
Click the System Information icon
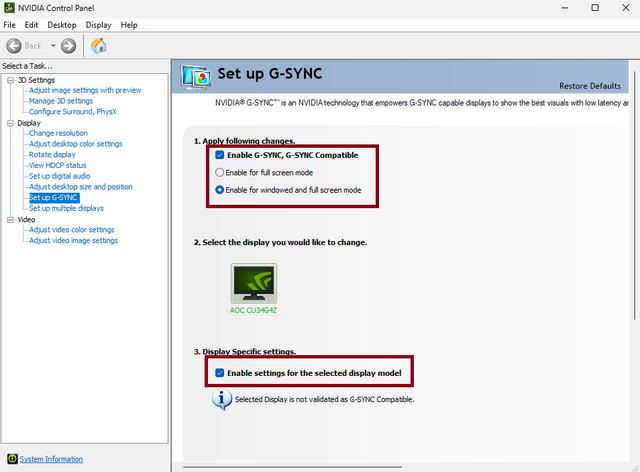coord(12,459)
